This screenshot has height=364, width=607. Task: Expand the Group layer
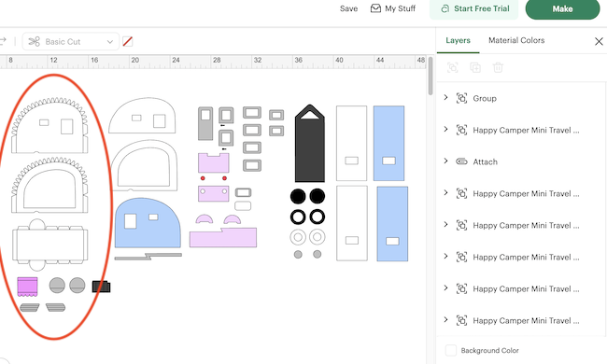point(445,98)
